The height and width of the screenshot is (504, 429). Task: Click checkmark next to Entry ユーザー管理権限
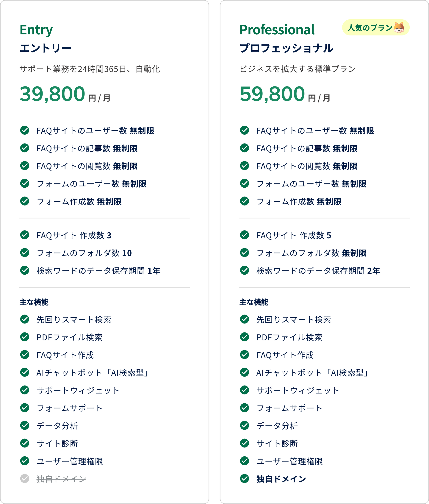(x=25, y=461)
